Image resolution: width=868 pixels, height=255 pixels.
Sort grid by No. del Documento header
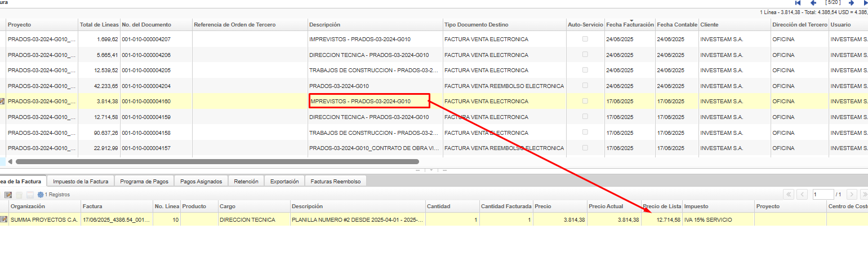point(146,25)
